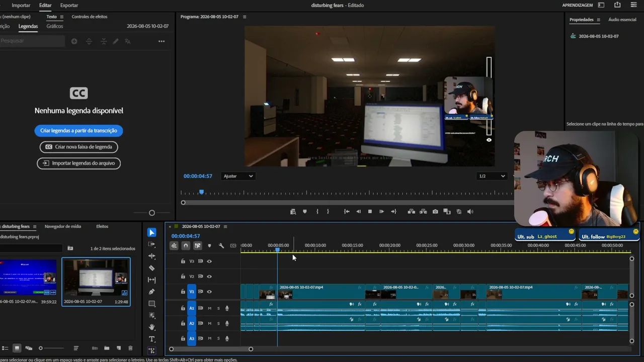The width and height of the screenshot is (644, 362).
Task: Switch to the Importar tab
Action: 21,5
